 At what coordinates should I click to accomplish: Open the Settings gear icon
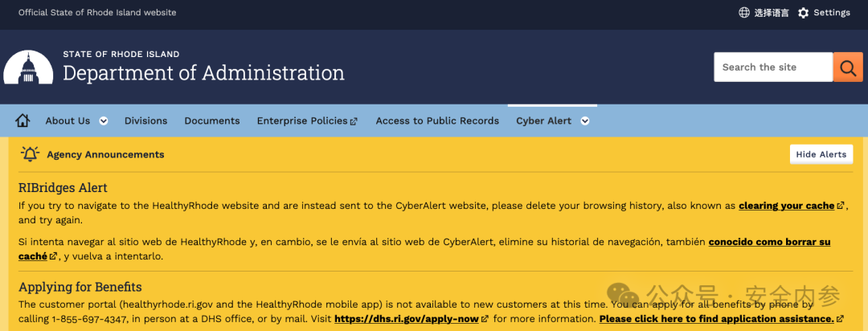(803, 13)
